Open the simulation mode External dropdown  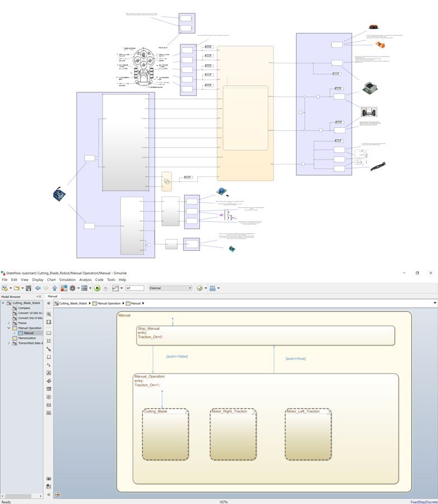click(x=170, y=288)
